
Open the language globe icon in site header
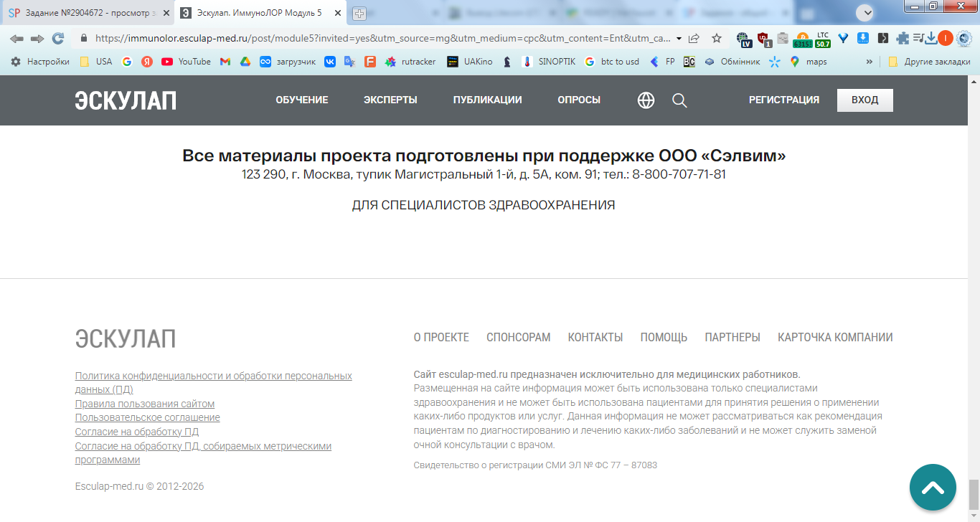(646, 100)
